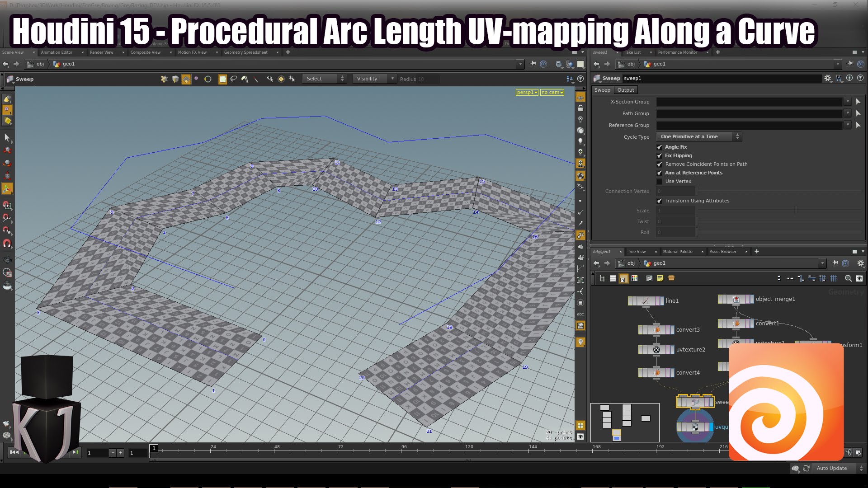Screen dimensions: 868x488
Task: Open parameter pane help question mark
Action: 860,78
